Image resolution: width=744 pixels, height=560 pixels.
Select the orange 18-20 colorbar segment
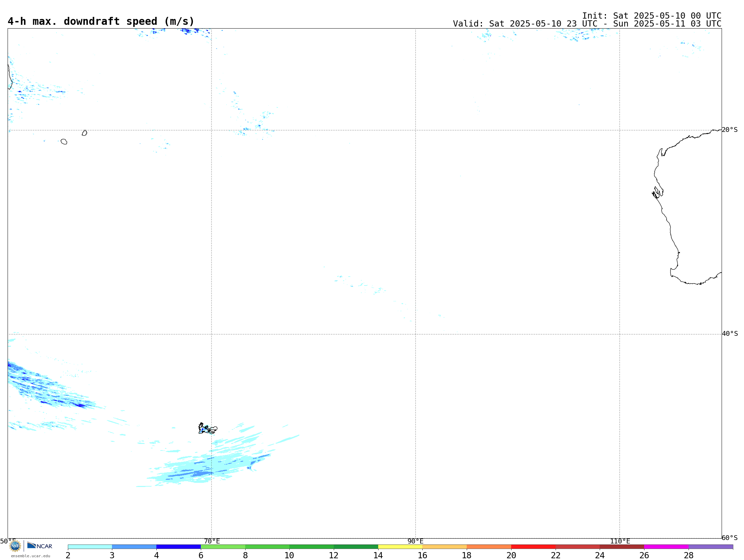point(489,547)
